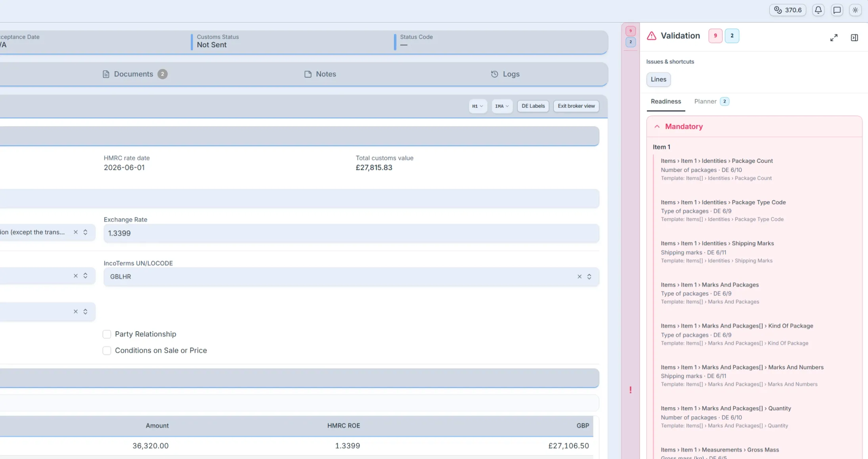Check the Party Relationship checkbox

click(x=107, y=334)
